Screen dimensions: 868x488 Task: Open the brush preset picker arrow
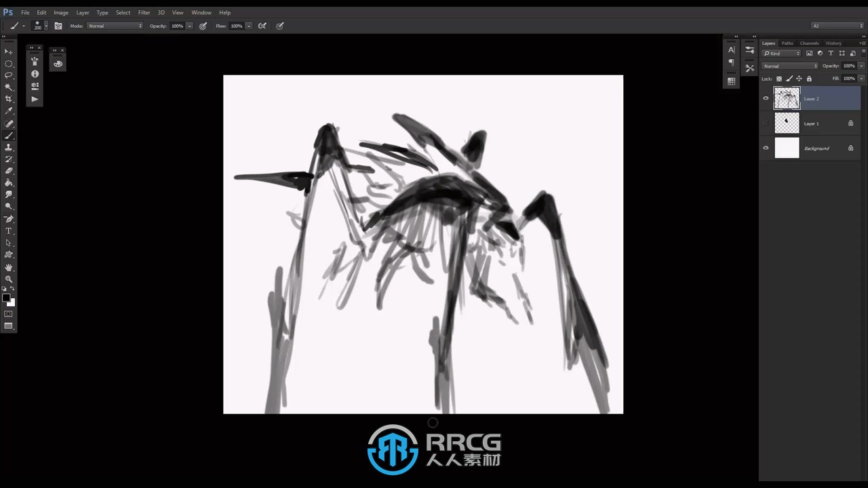tap(46, 26)
